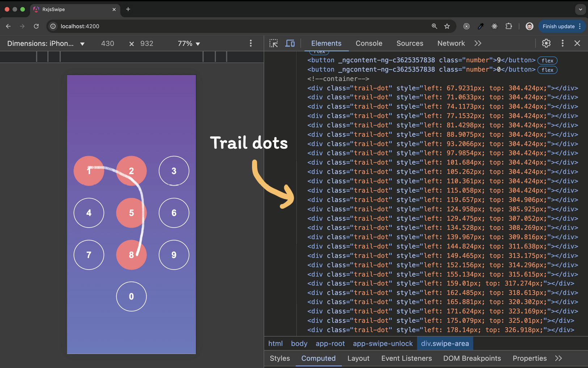Close the RxjsSwipe tab
This screenshot has width=588, height=368.
(x=114, y=9)
